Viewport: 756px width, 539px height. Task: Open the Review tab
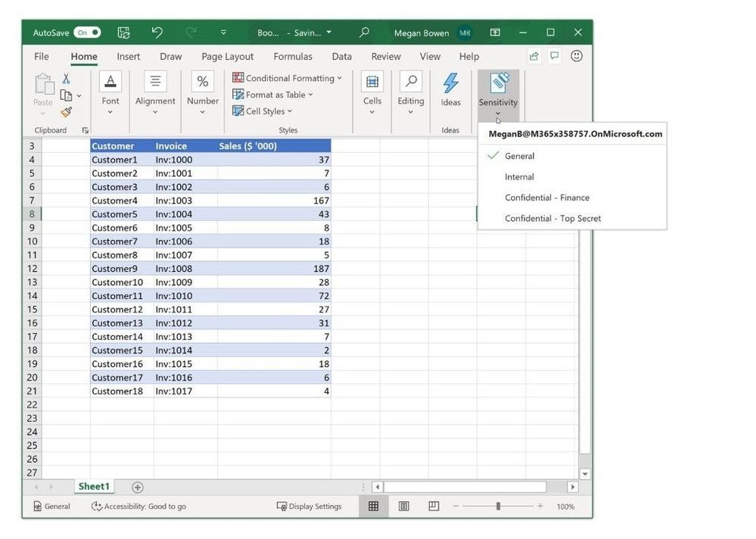click(386, 57)
